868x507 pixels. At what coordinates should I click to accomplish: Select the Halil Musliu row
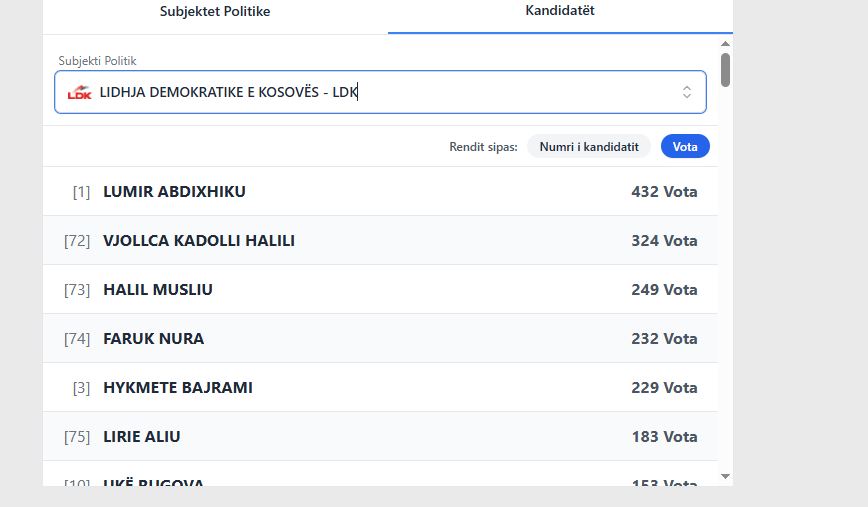pos(380,290)
